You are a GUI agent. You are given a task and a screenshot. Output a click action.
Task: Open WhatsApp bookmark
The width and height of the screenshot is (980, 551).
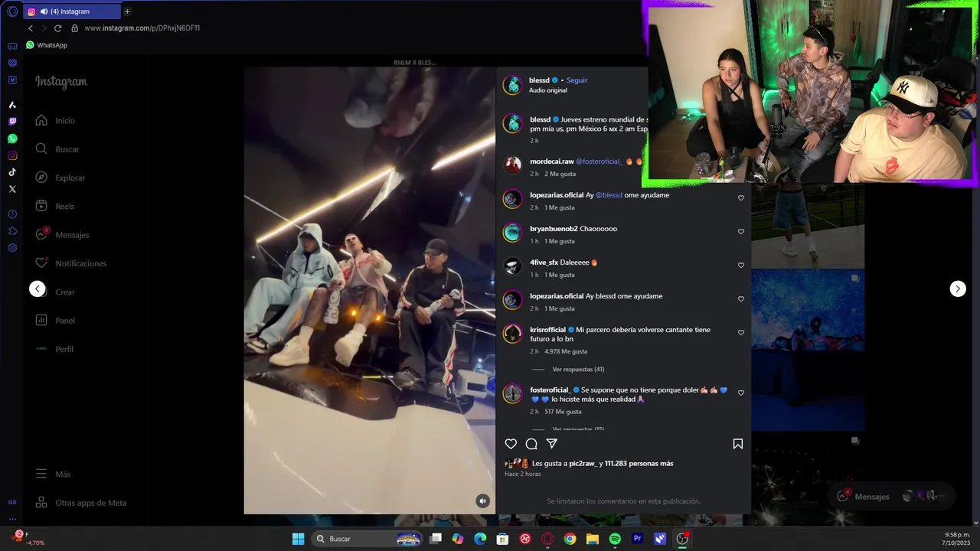pos(47,45)
